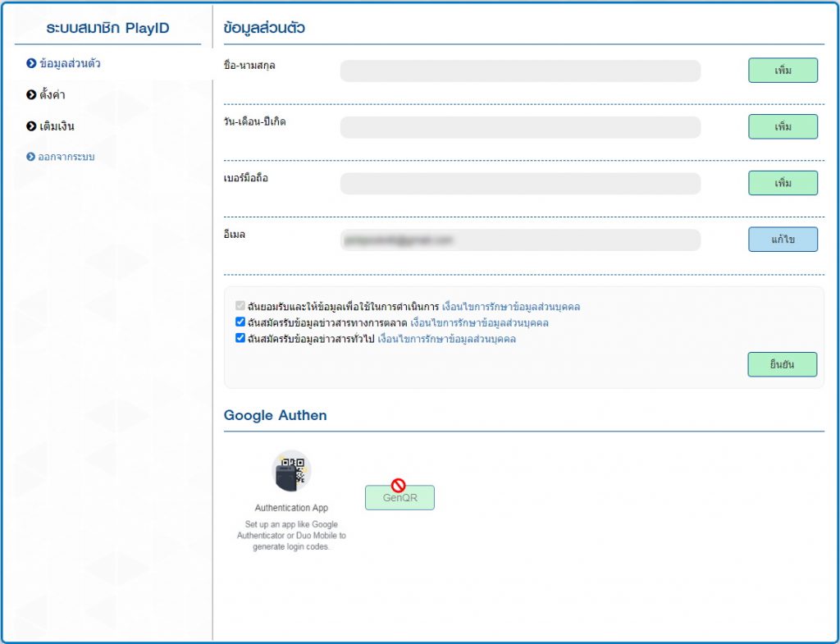
Task: Log out via ออกจากระบบ link
Action: point(66,157)
